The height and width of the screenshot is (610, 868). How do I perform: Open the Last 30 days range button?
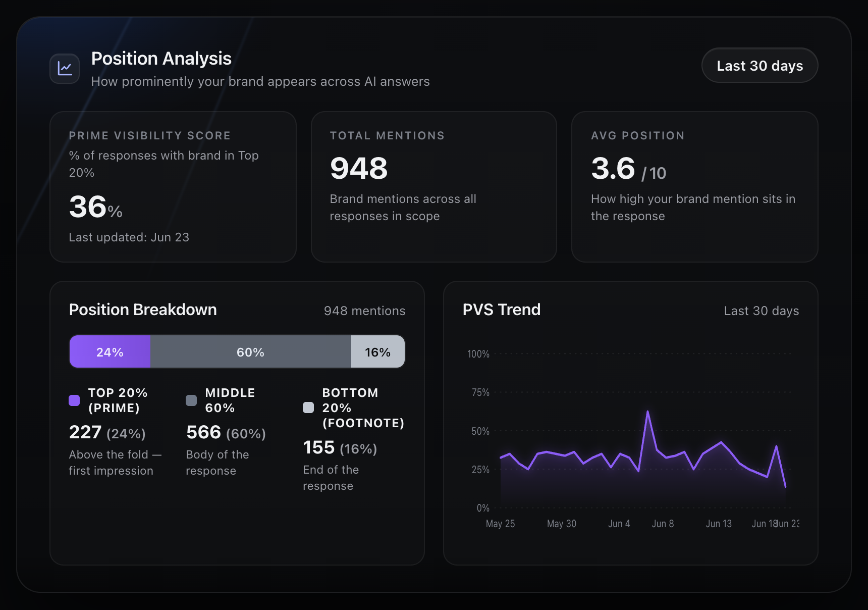(759, 66)
